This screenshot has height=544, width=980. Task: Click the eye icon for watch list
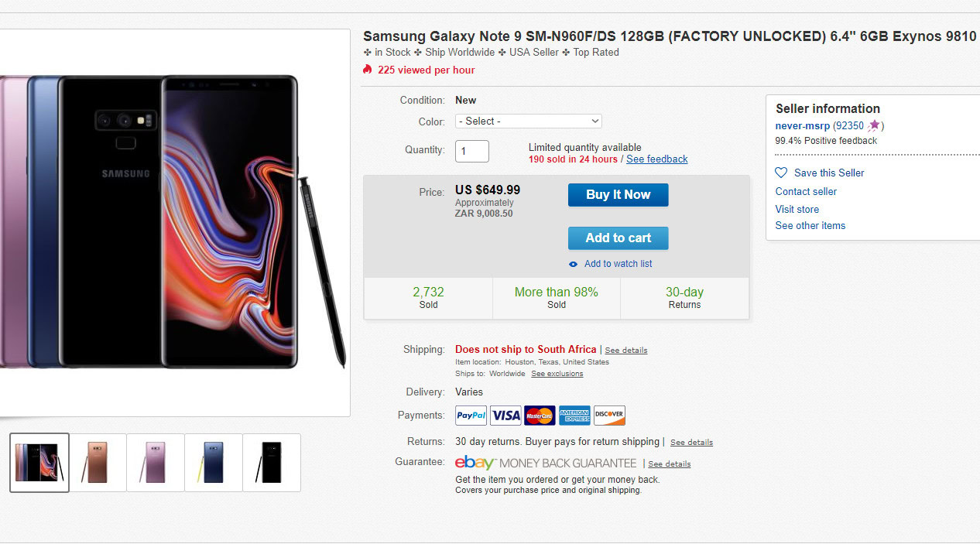(574, 264)
